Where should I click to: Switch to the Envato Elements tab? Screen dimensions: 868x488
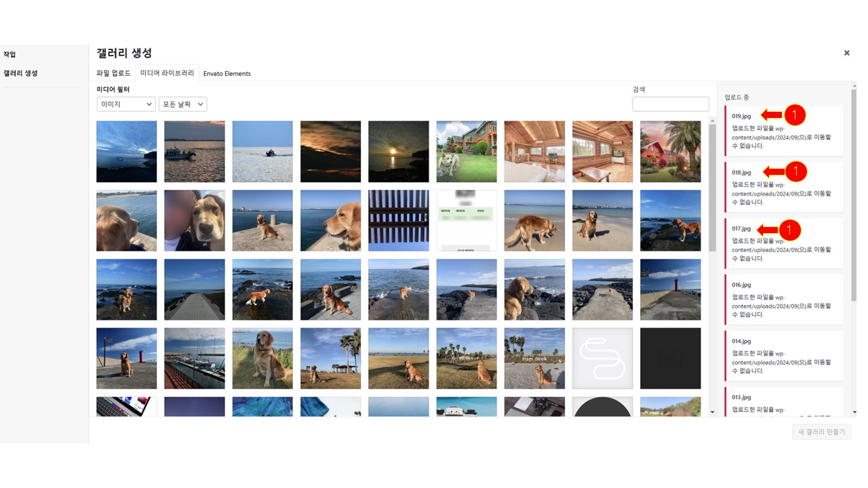click(x=226, y=73)
